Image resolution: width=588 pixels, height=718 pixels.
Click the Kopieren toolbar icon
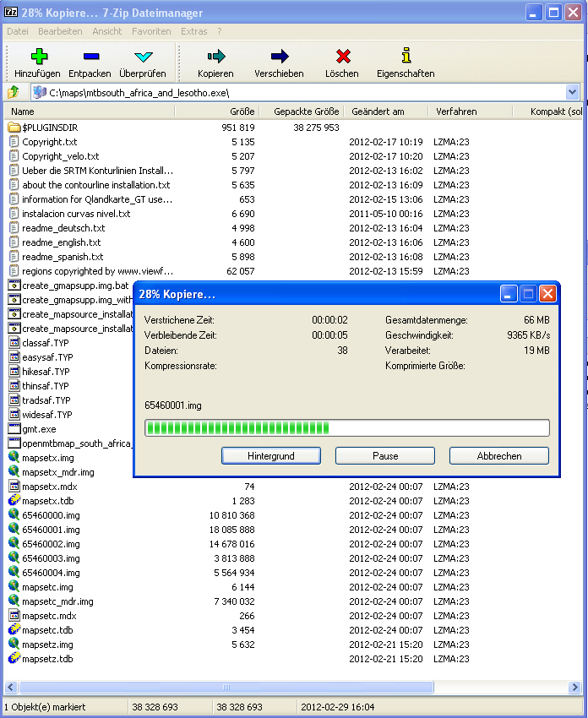pyautogui.click(x=216, y=57)
